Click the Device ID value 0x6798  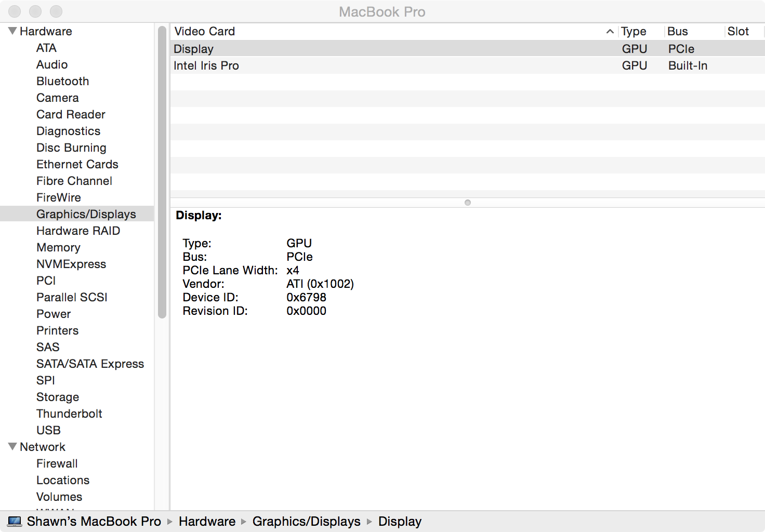[x=306, y=297]
